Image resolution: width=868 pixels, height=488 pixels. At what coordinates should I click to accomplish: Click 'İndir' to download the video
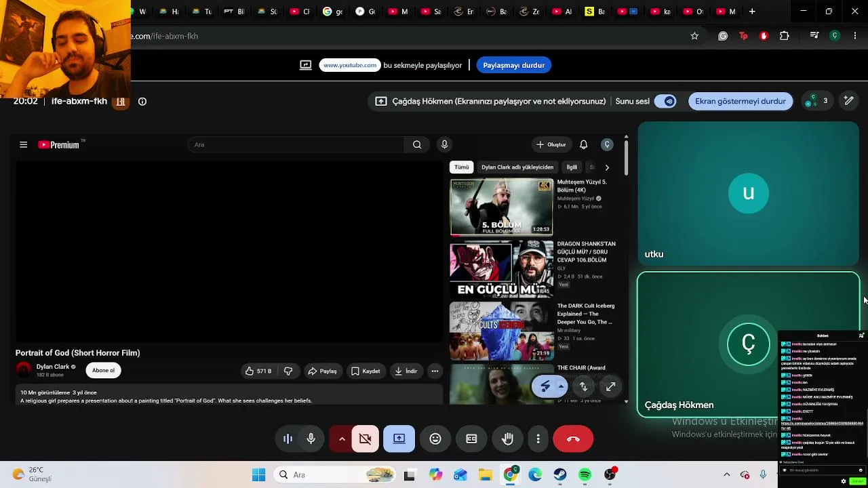[x=406, y=371]
